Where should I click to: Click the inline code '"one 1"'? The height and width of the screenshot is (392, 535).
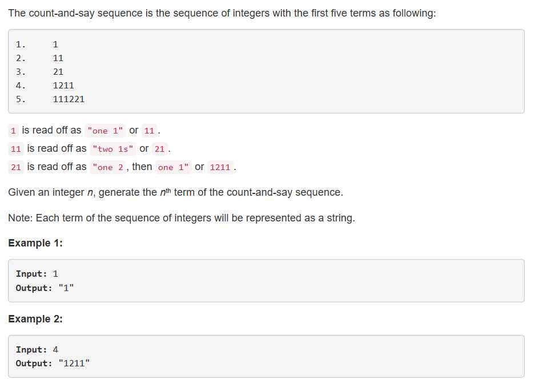(x=105, y=131)
